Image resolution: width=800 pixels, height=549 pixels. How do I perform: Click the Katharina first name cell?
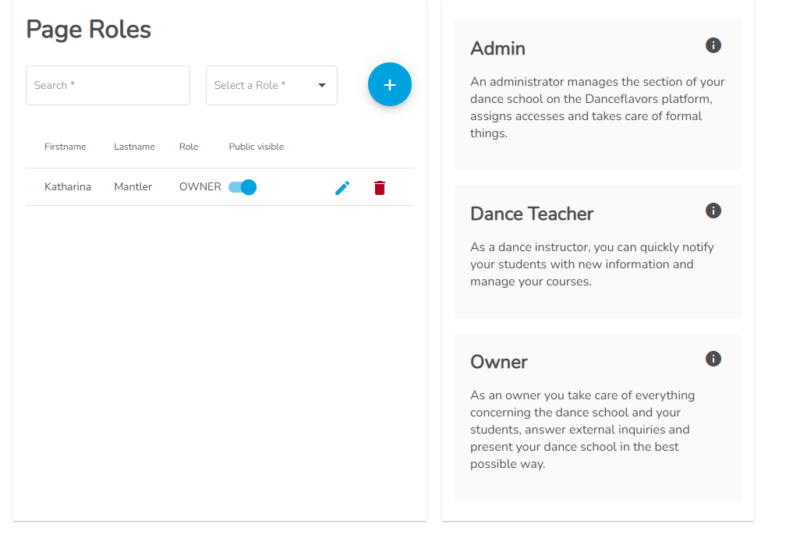click(x=68, y=187)
